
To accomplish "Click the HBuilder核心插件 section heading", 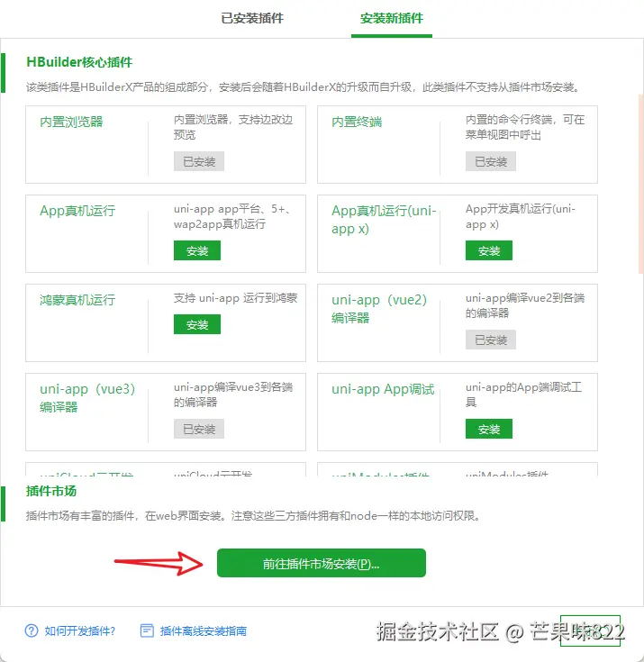I will [x=79, y=62].
